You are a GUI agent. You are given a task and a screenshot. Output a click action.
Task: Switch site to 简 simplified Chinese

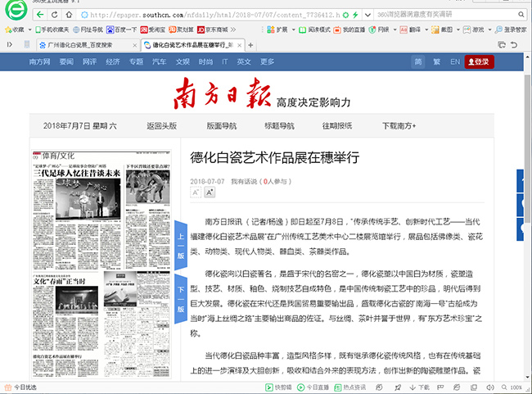point(417,61)
